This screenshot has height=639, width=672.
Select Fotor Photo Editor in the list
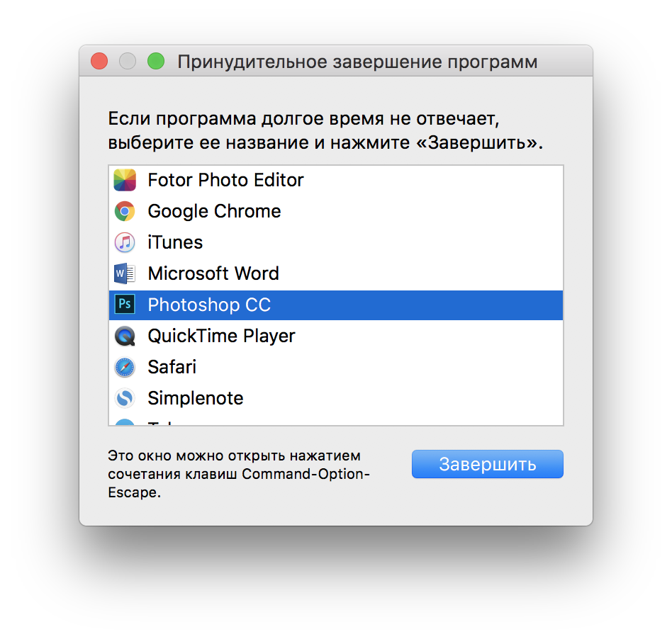click(x=336, y=180)
